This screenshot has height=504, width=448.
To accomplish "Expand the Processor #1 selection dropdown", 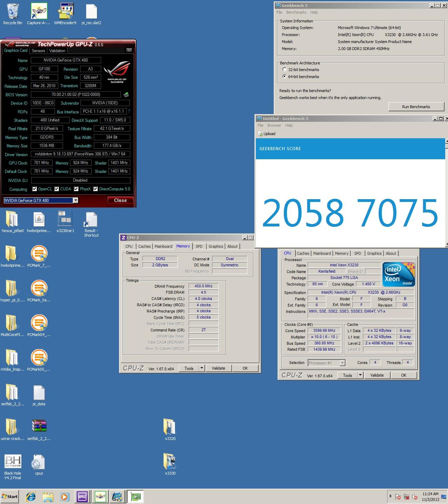I will pyautogui.click(x=342, y=363).
